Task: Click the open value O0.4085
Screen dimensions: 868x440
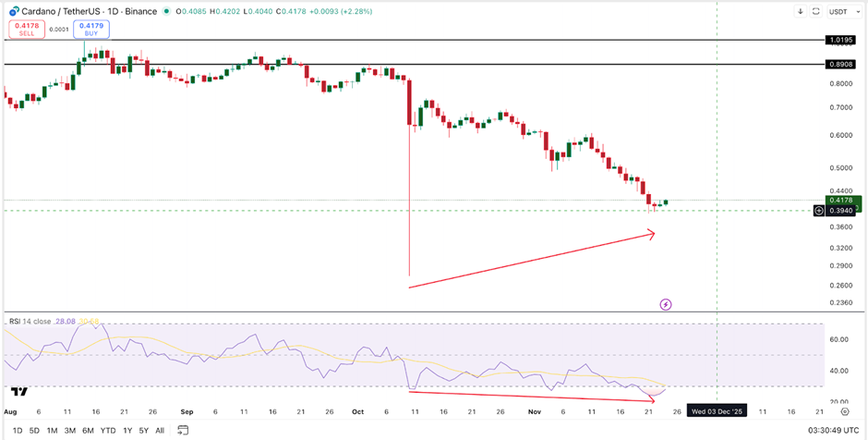Action: pos(191,12)
